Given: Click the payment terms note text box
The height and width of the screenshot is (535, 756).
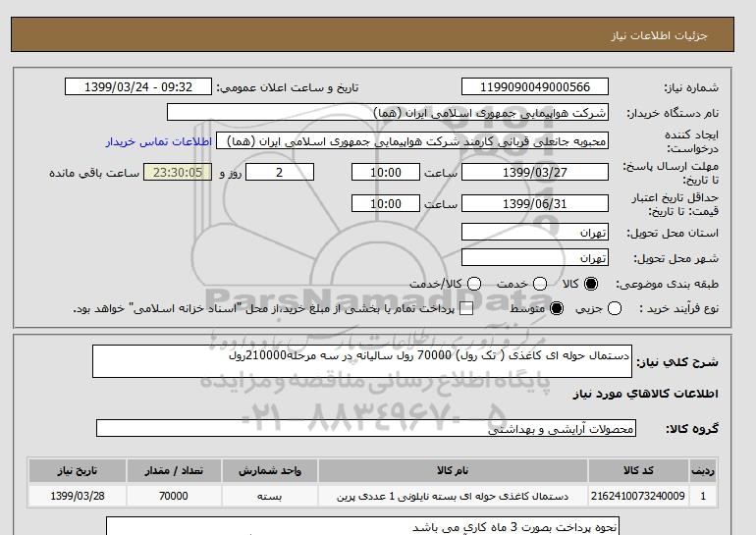Looking at the screenshot, I should [362, 526].
